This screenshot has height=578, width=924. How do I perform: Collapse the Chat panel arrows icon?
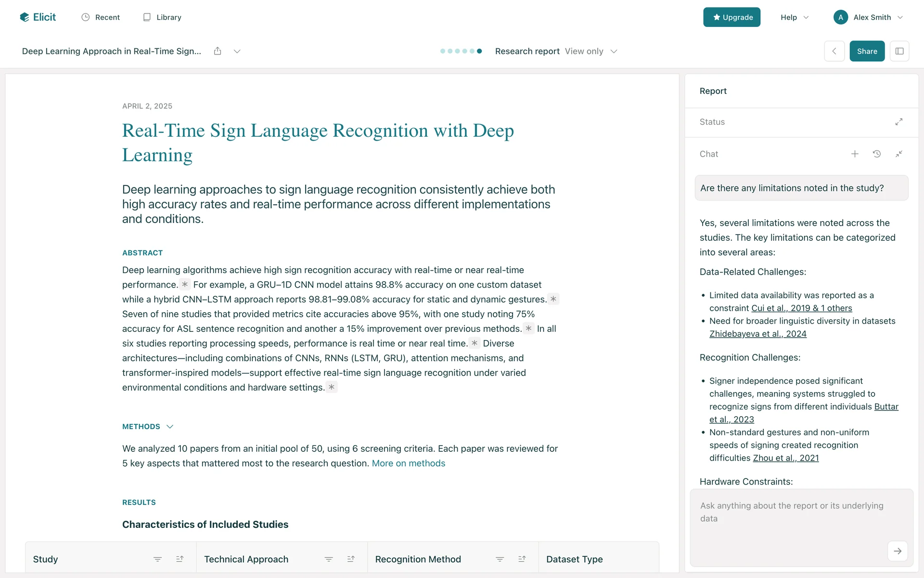898,154
